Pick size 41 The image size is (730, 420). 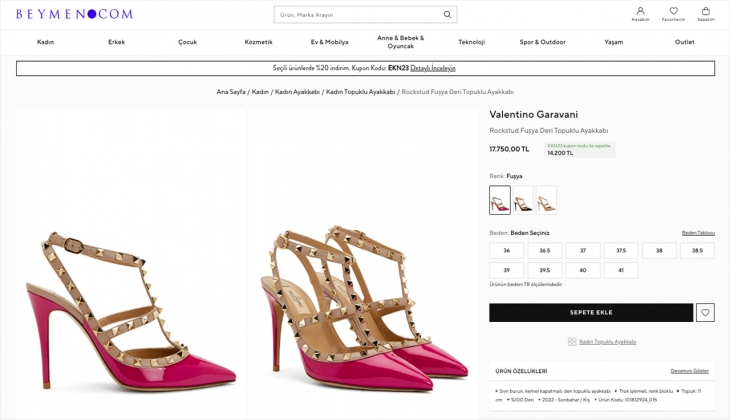tap(621, 271)
